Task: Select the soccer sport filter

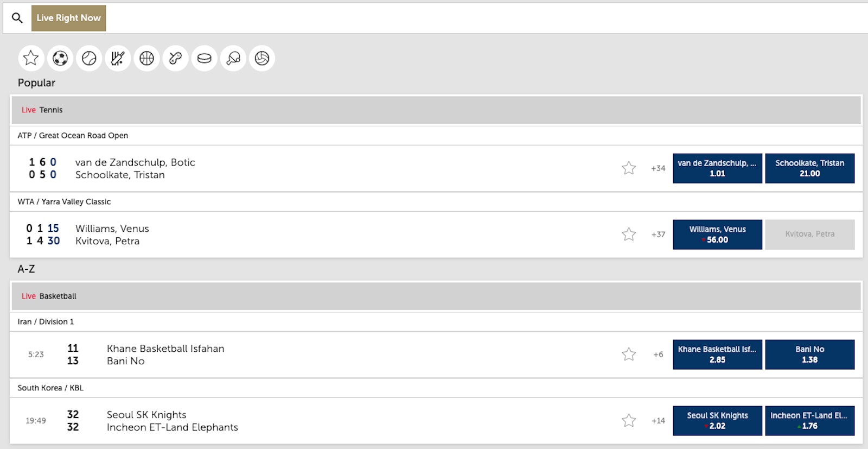Action: 60,58
